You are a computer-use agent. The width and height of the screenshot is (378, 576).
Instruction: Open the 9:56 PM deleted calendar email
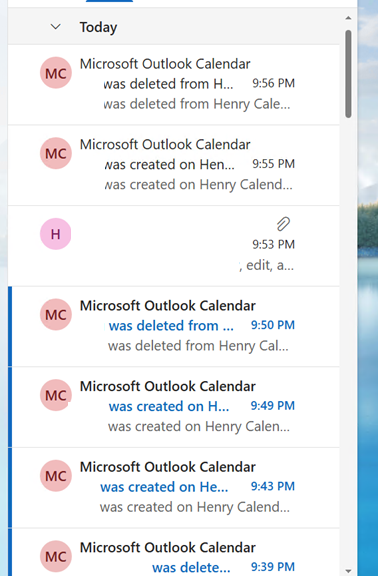tap(173, 85)
